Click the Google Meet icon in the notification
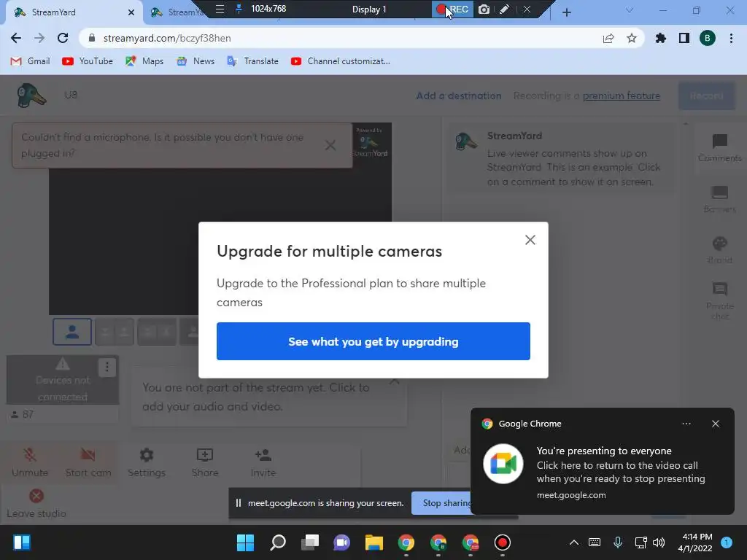Screen dimensions: 747x560 (x=503, y=464)
